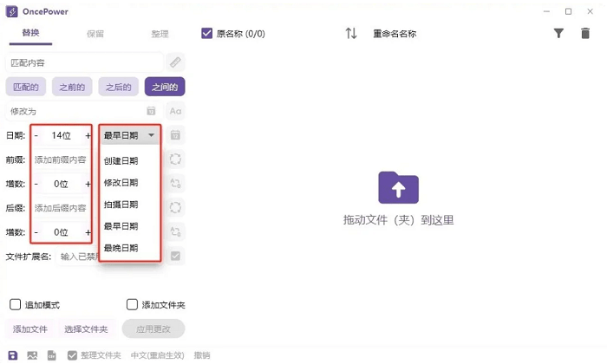The width and height of the screenshot is (607, 364).
Task: Click the calendar icon inside 修改为 field
Action: (151, 111)
